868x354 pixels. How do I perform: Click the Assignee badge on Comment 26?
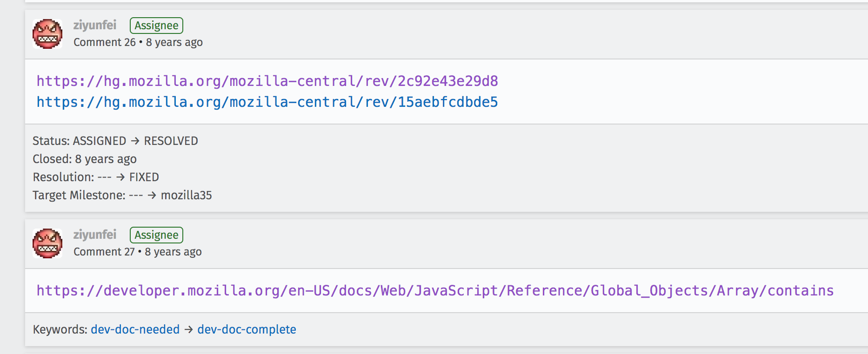pyautogui.click(x=156, y=26)
